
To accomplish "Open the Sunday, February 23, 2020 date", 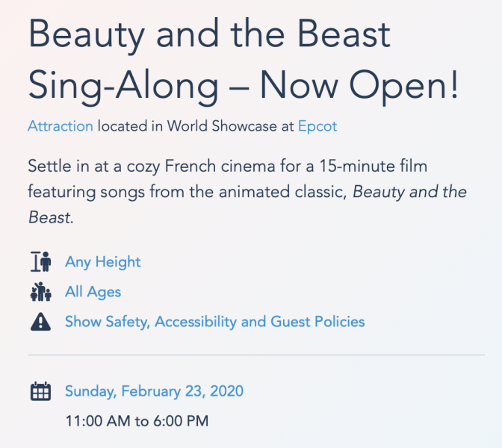I will pyautogui.click(x=154, y=391).
